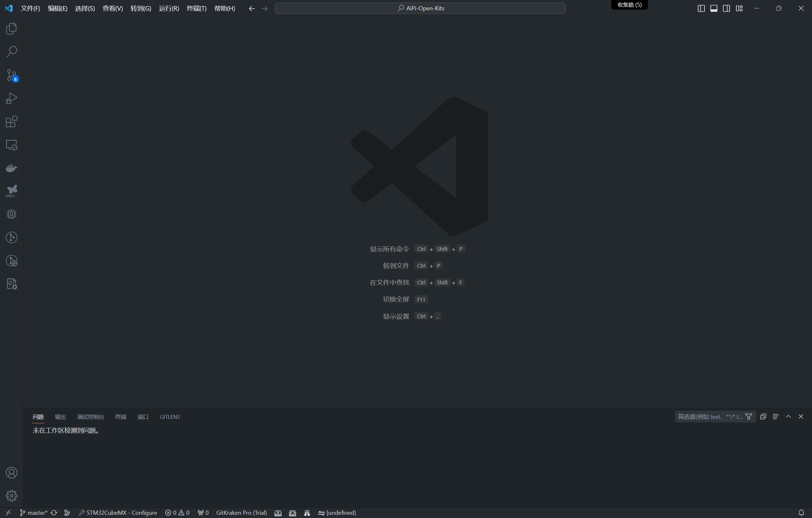The width and height of the screenshot is (812, 518).
Task: Open the chip/embedded tools view
Action: coord(12,214)
